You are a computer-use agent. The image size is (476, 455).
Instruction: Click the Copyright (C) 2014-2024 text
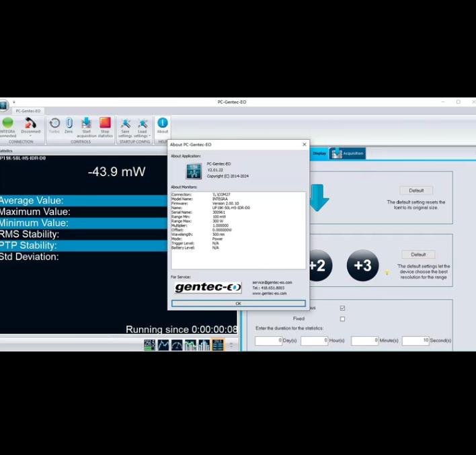click(x=228, y=176)
